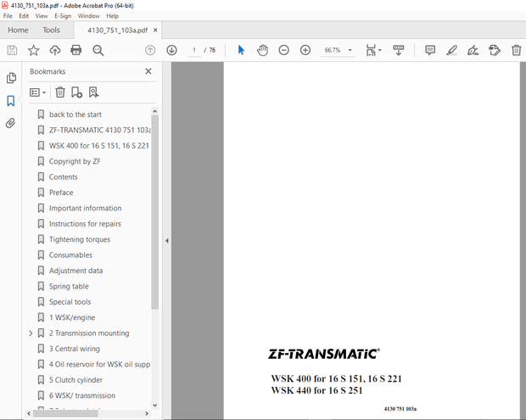
Task: Open the Edit menu
Action: coord(24,16)
